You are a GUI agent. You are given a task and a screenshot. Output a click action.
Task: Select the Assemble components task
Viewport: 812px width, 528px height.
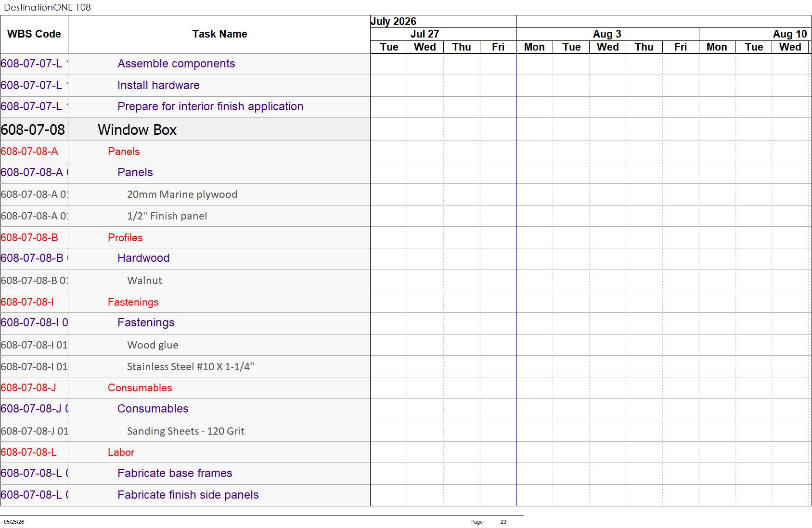click(x=176, y=64)
